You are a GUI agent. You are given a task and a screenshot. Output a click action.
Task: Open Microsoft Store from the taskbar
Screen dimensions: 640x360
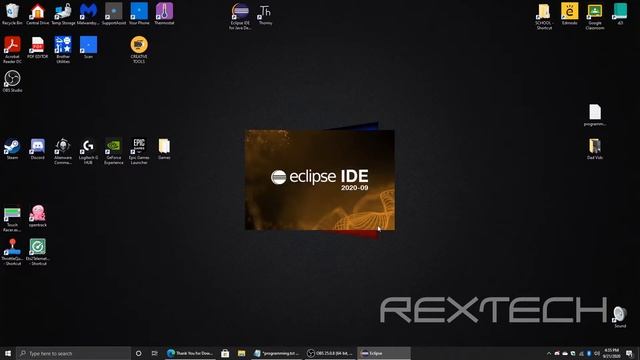point(225,353)
